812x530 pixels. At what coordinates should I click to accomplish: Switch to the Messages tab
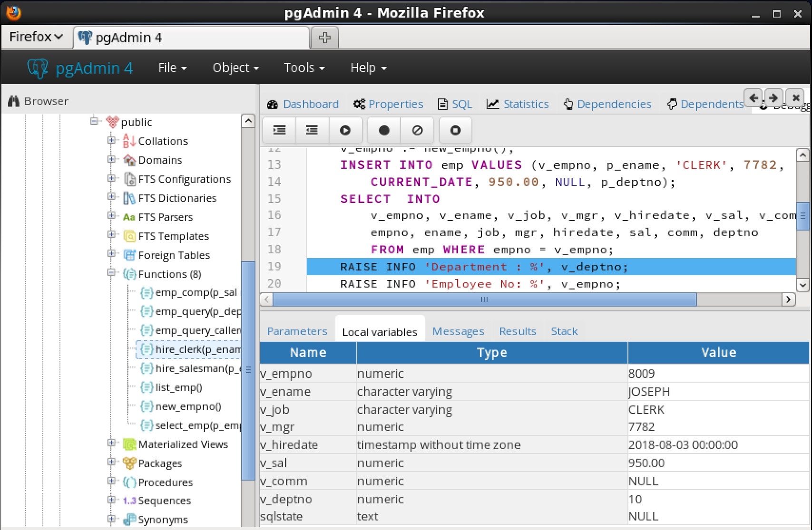pyautogui.click(x=458, y=331)
